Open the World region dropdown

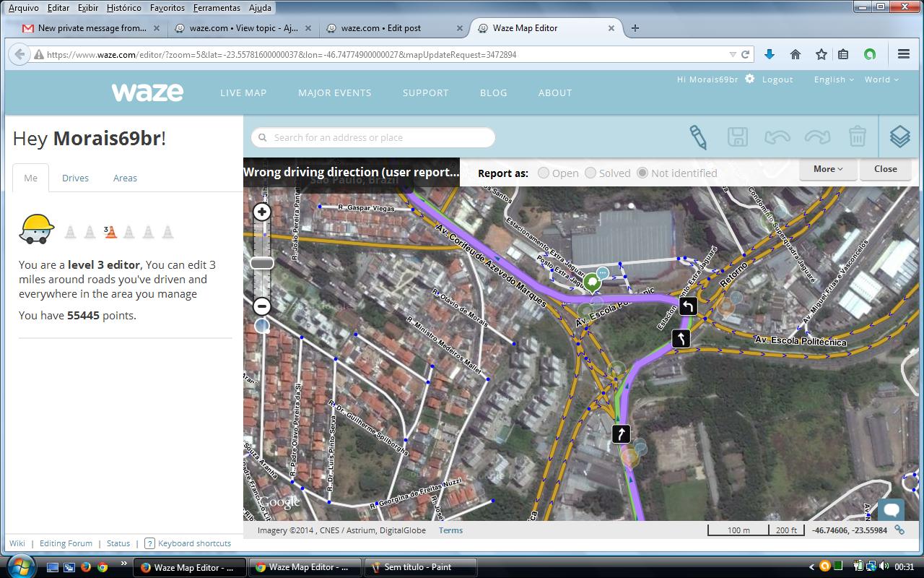(881, 79)
